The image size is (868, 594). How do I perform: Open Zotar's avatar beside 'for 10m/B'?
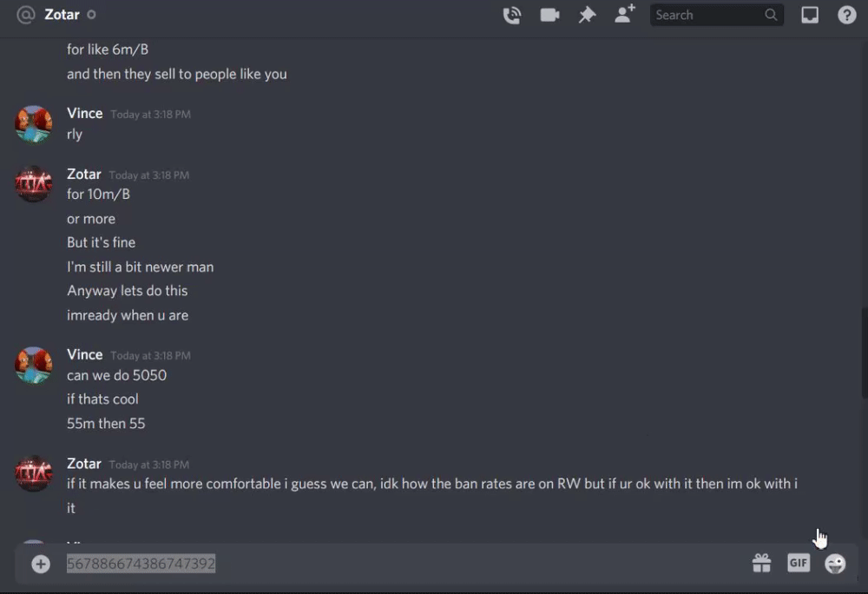coord(33,184)
